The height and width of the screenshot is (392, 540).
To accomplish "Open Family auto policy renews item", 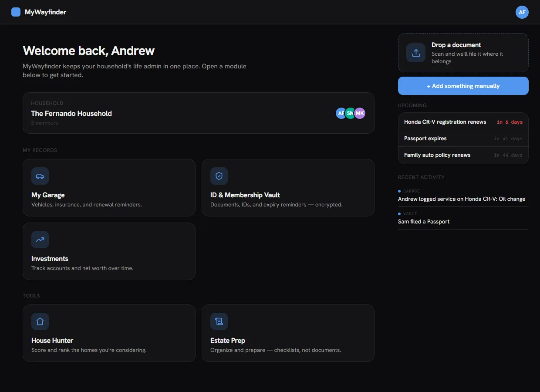I will 463,155.
